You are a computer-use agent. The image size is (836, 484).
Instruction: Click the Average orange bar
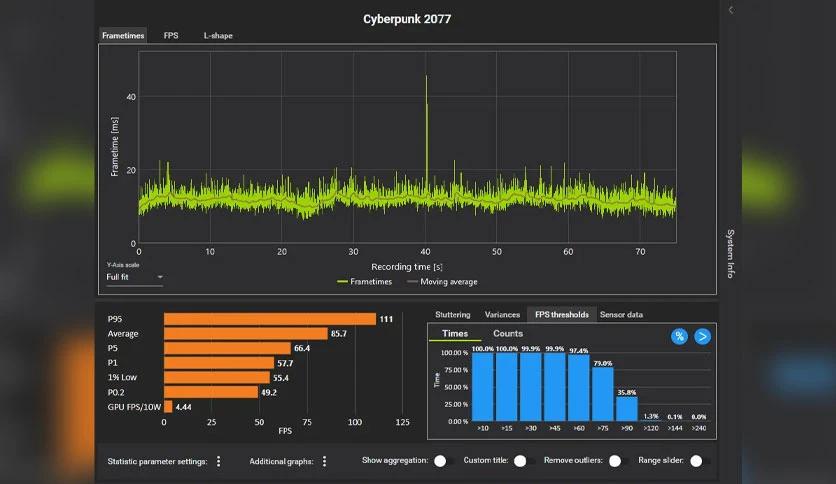point(246,334)
